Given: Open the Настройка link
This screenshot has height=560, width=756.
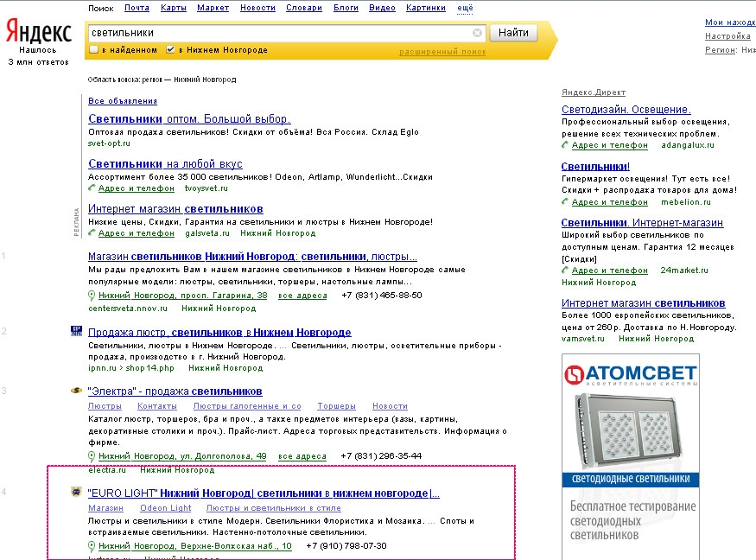Looking at the screenshot, I should 727,35.
